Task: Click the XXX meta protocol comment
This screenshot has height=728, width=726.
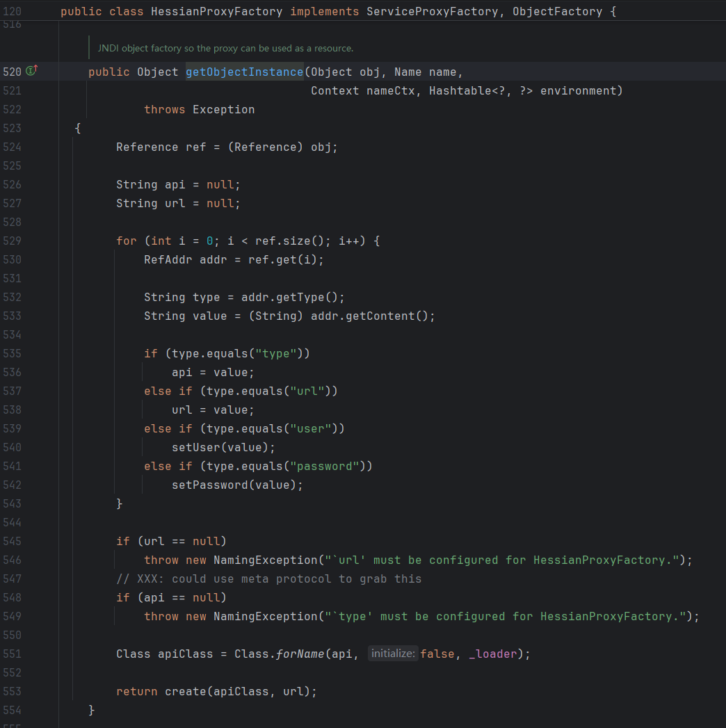Action: tap(268, 579)
